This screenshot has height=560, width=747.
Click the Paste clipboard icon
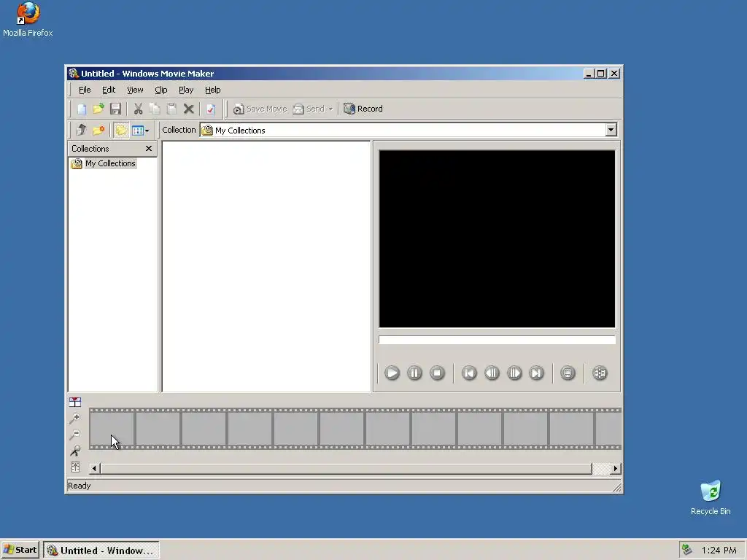click(171, 109)
